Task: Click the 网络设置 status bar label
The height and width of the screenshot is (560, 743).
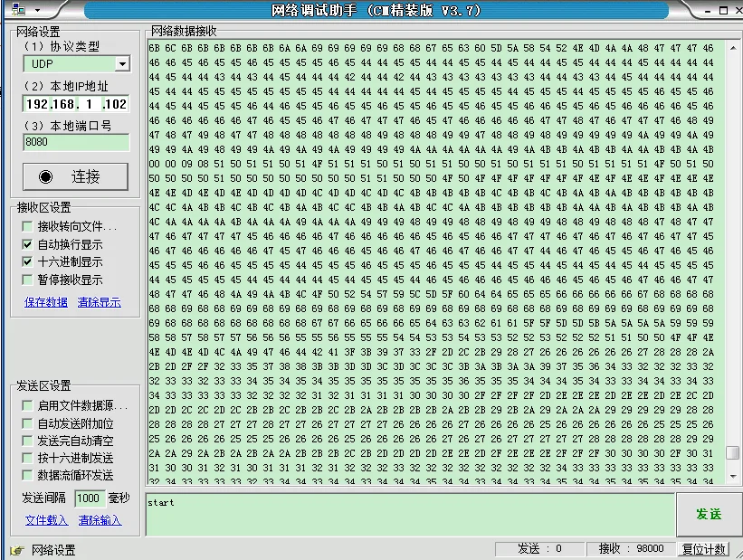Action: 53,550
